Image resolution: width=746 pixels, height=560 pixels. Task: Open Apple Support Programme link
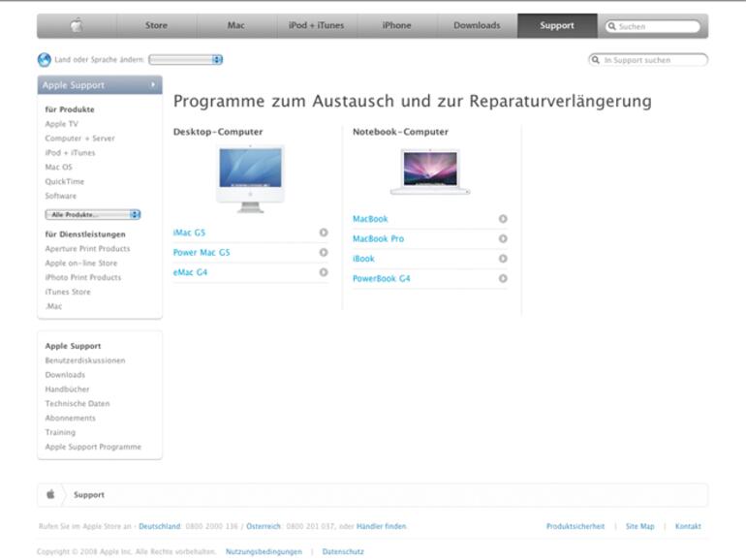point(93,447)
